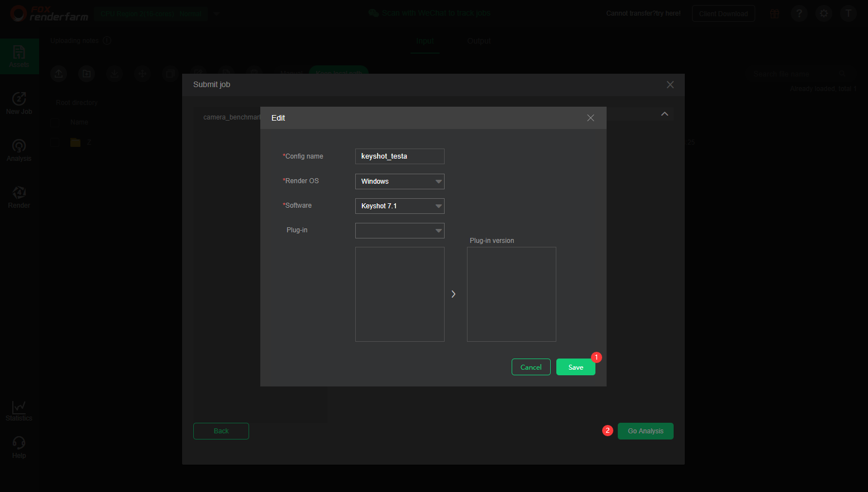The height and width of the screenshot is (492, 868).
Task: Click the search magnifier icon in the file search
Action: [842, 74]
